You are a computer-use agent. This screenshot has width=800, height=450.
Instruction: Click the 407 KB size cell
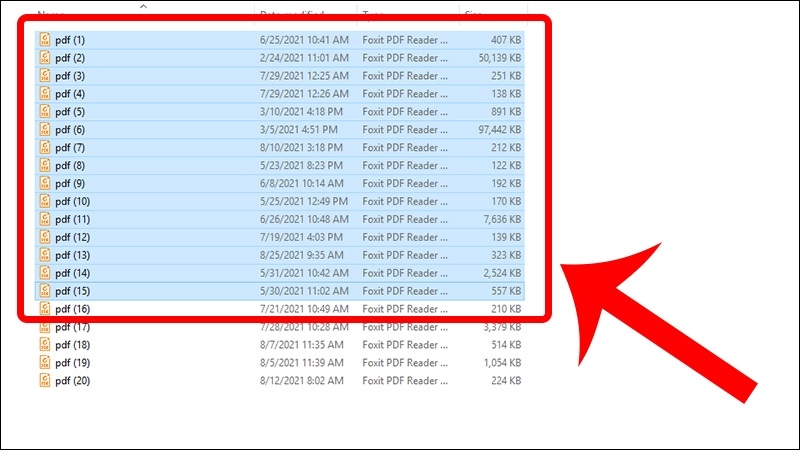click(x=506, y=40)
